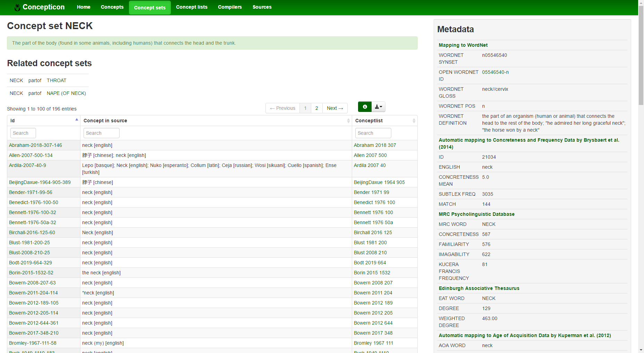Screen dimensions: 644x353
Task: Select the Concept sets tab
Action: pyautogui.click(x=150, y=8)
